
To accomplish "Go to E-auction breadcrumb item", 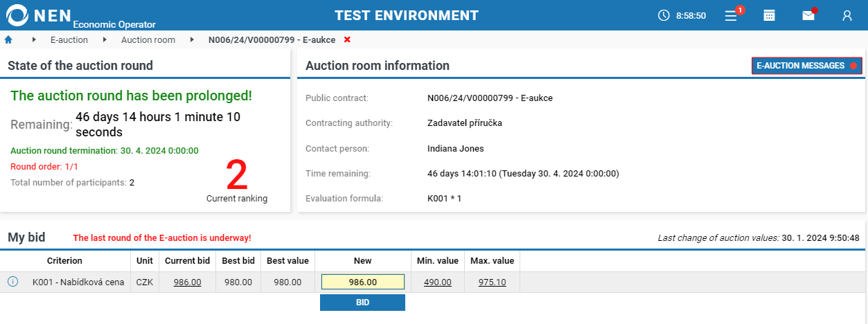I will click(x=69, y=39).
